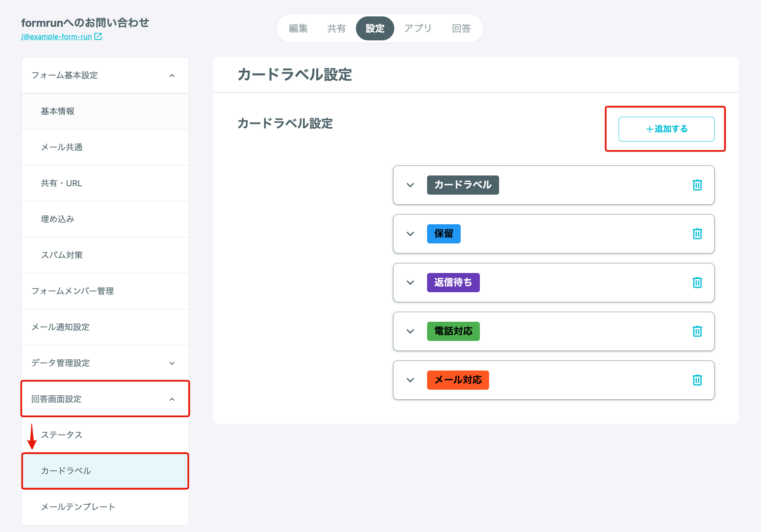Delete the カードラベル label row

point(697,185)
